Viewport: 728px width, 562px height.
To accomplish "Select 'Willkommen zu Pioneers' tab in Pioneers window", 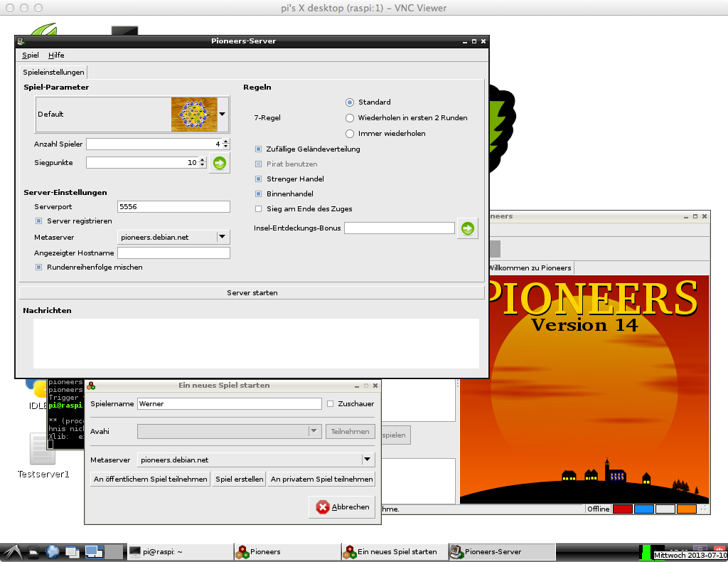I will pyautogui.click(x=530, y=268).
